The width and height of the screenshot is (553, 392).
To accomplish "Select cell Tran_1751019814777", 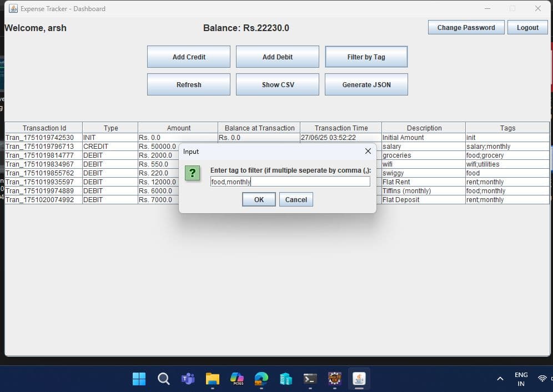I will [x=44, y=155].
